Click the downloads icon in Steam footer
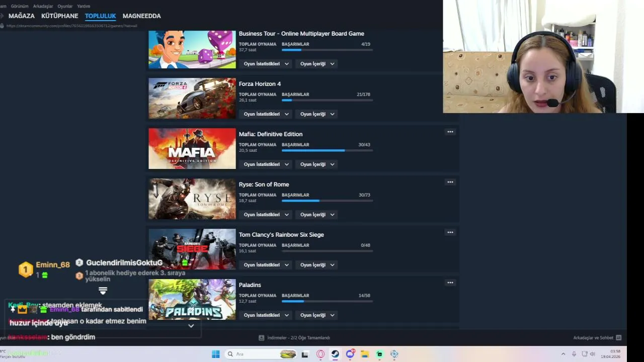Image resolution: width=644 pixels, height=362 pixels. (261, 338)
